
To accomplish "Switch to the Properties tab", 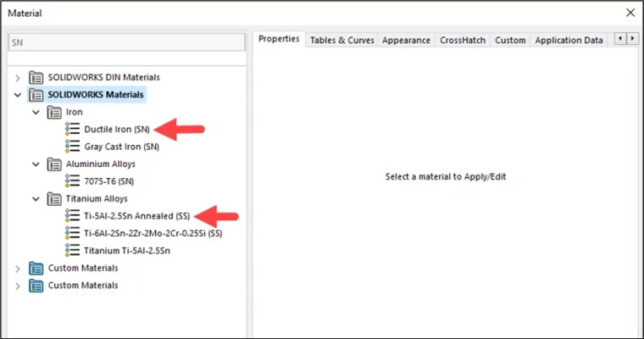I will [279, 39].
